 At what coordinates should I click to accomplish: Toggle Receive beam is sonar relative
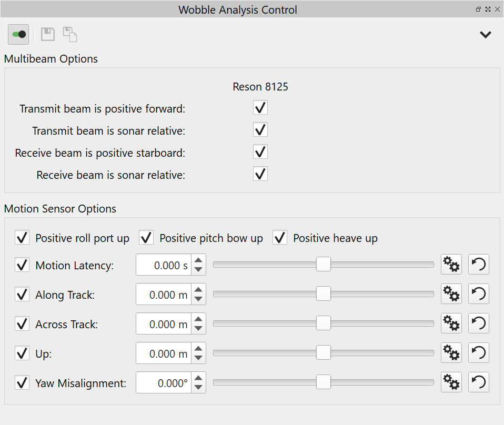coord(260,174)
